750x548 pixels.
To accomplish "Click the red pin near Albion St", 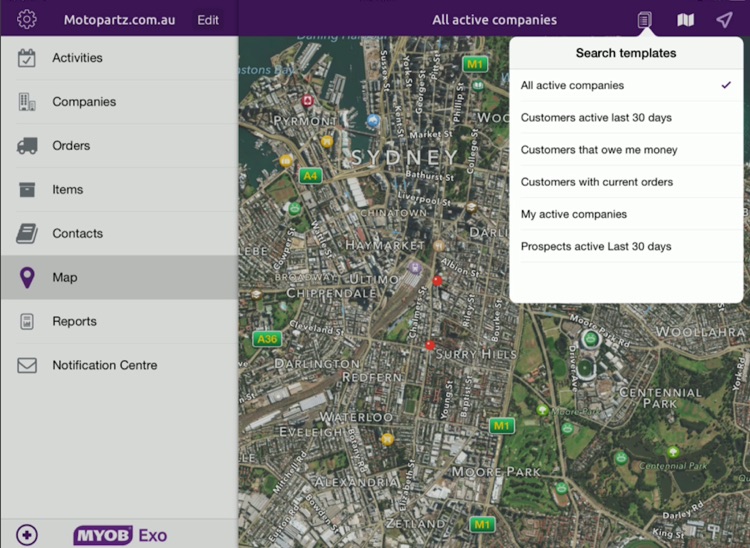I will 437,281.
